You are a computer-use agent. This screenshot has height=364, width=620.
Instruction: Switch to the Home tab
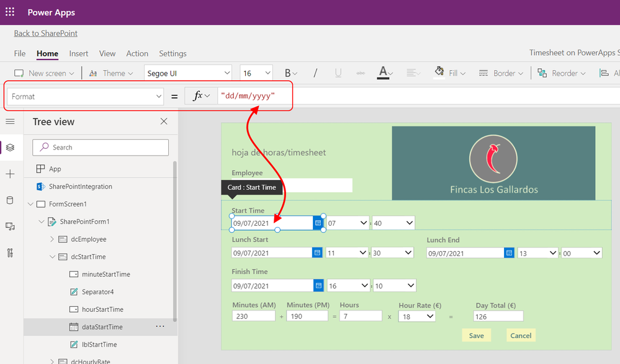point(47,53)
